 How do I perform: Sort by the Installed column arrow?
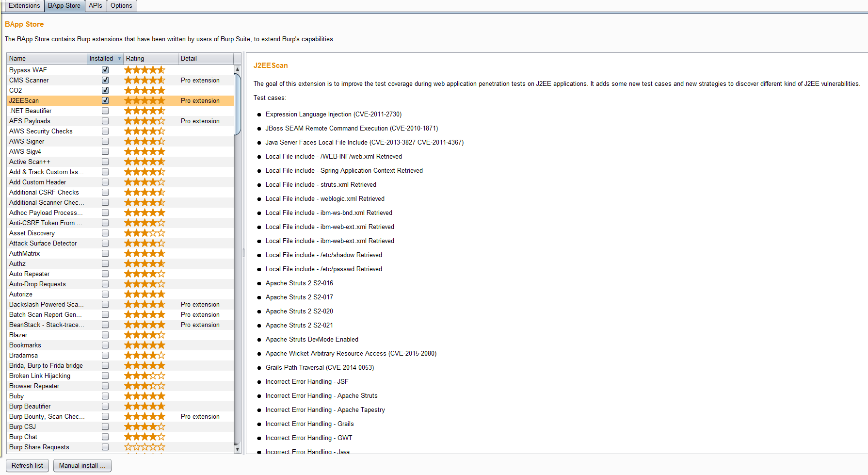click(x=119, y=58)
